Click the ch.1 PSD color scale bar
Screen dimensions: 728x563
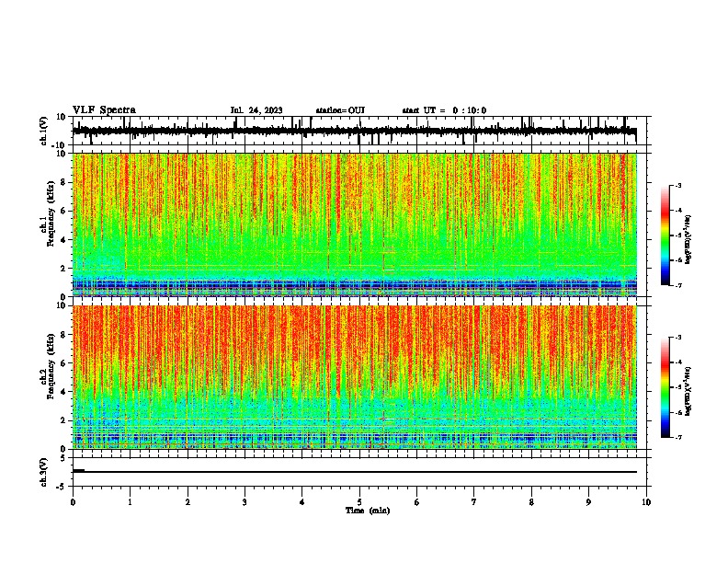(x=665, y=236)
